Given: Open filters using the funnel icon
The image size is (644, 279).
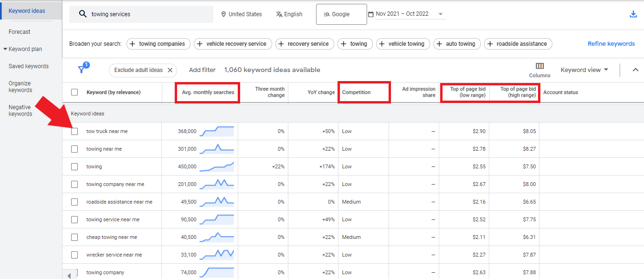Looking at the screenshot, I should [x=83, y=69].
